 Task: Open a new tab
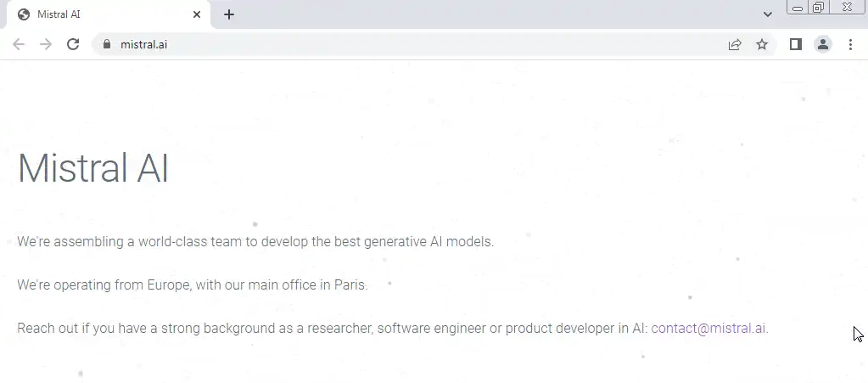point(229,14)
